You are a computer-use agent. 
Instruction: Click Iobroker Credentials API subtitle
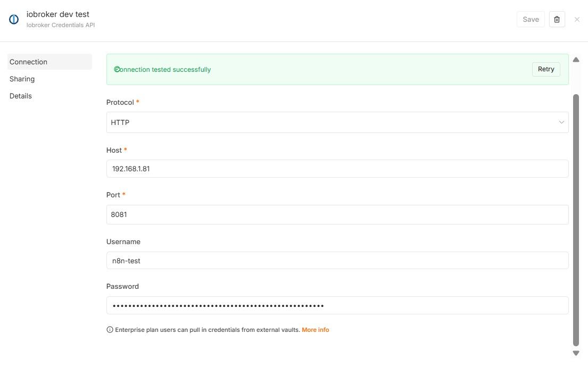point(61,25)
